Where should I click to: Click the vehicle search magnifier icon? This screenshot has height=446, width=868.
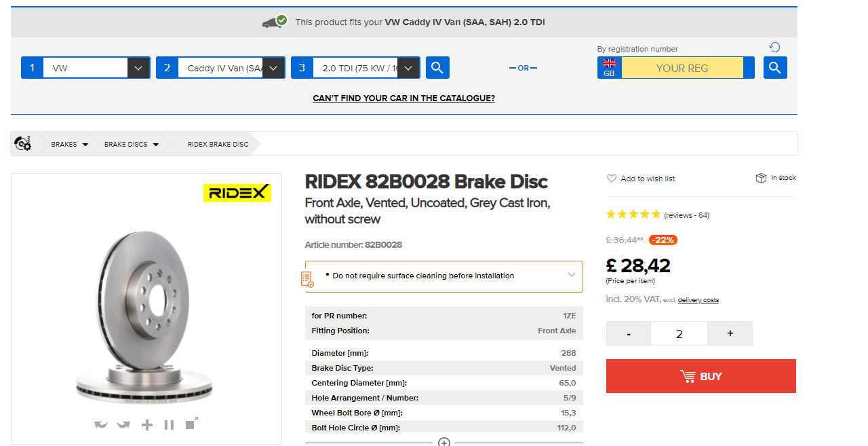coord(437,68)
